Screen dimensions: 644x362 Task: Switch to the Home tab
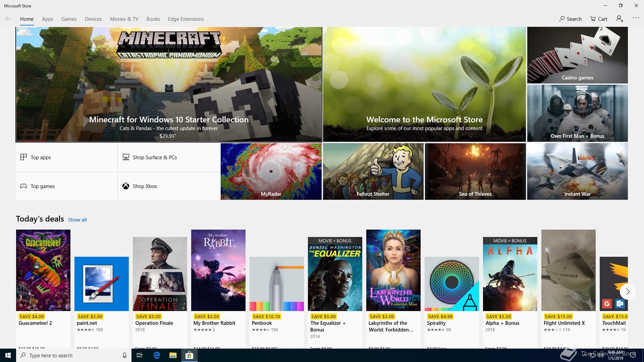(27, 19)
